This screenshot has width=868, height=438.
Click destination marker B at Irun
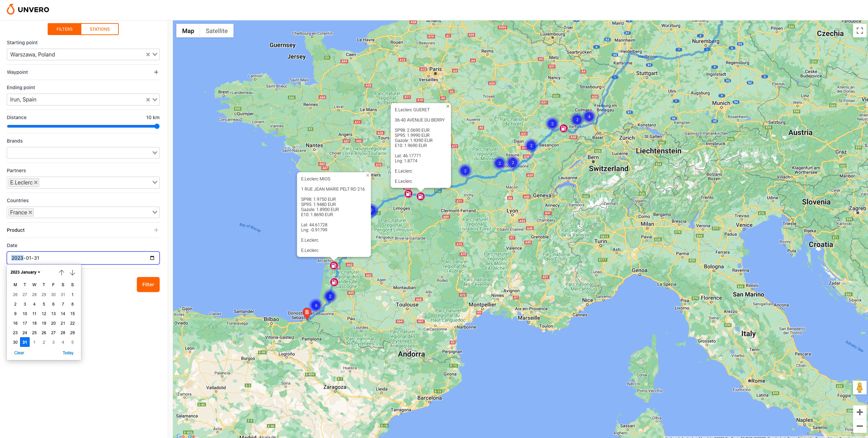(307, 313)
